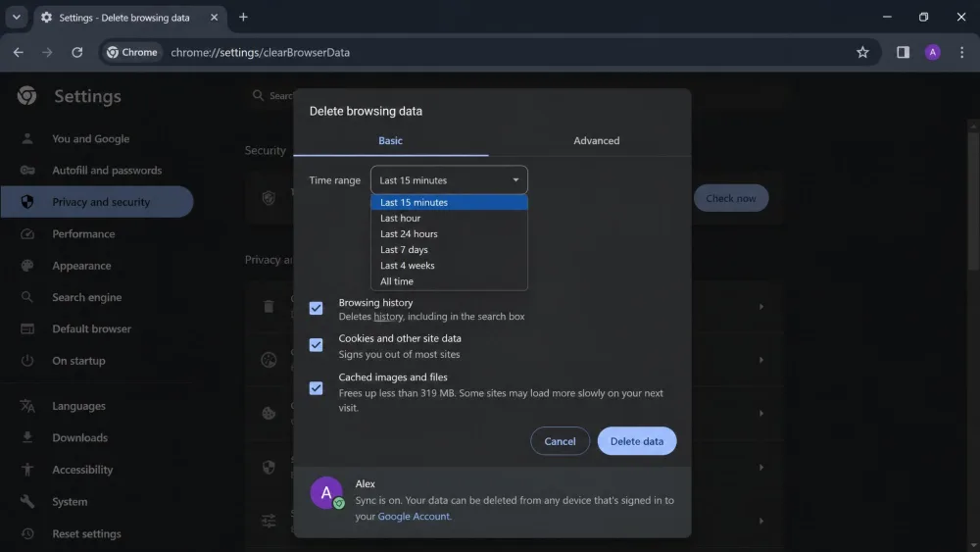Click the Check now button
The width and height of the screenshot is (980, 552).
731,198
